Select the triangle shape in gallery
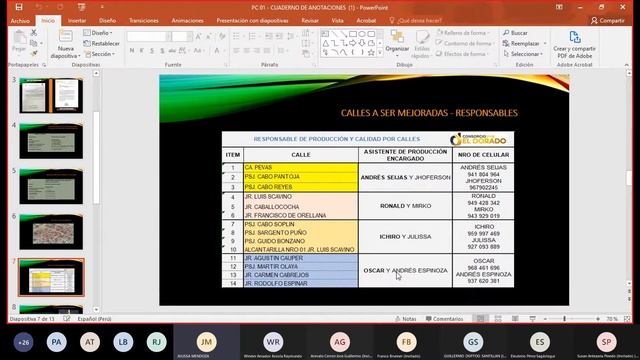 coord(326,43)
